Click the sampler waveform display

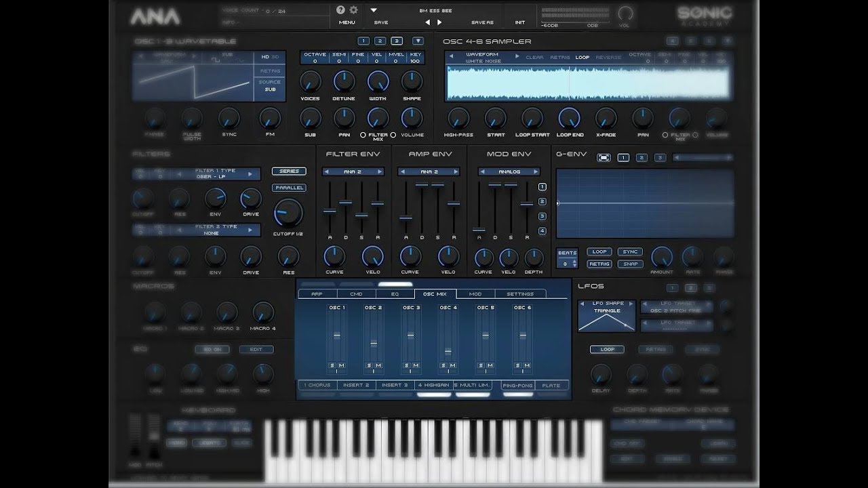587,83
